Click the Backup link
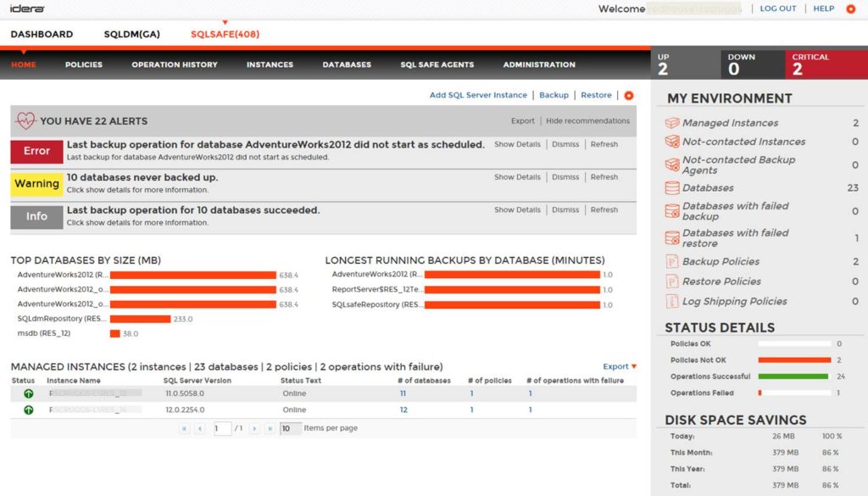This screenshot has height=496, width=868. tap(554, 95)
